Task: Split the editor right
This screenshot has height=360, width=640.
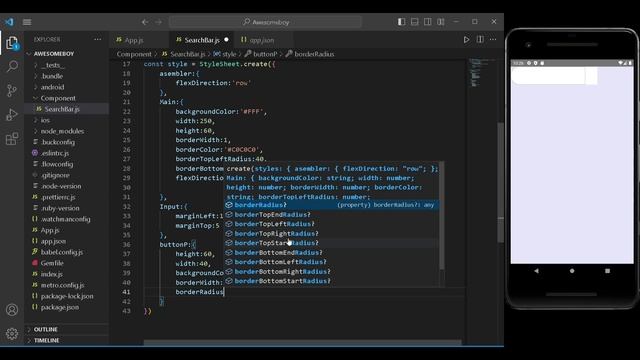Action: tap(480, 40)
